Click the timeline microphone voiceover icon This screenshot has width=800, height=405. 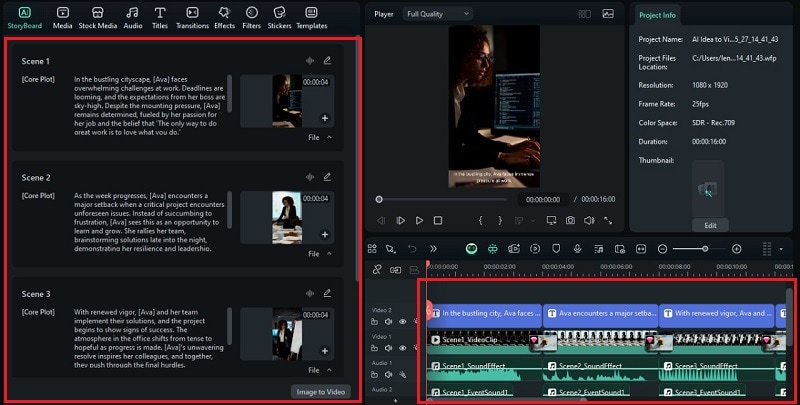(577, 248)
